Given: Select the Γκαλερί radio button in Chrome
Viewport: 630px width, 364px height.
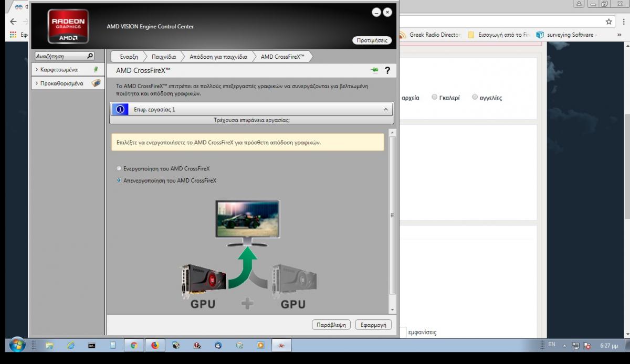Looking at the screenshot, I should [434, 97].
